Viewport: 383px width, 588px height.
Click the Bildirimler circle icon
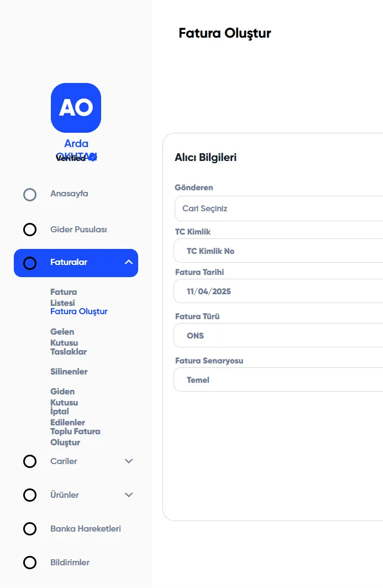tap(30, 563)
